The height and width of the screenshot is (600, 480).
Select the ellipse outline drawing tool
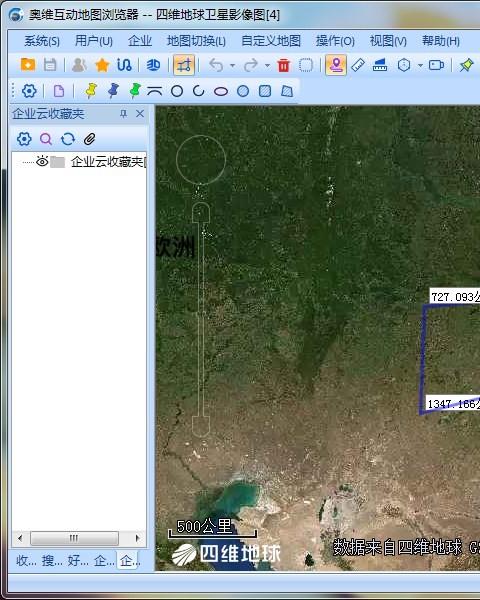pyautogui.click(x=220, y=91)
